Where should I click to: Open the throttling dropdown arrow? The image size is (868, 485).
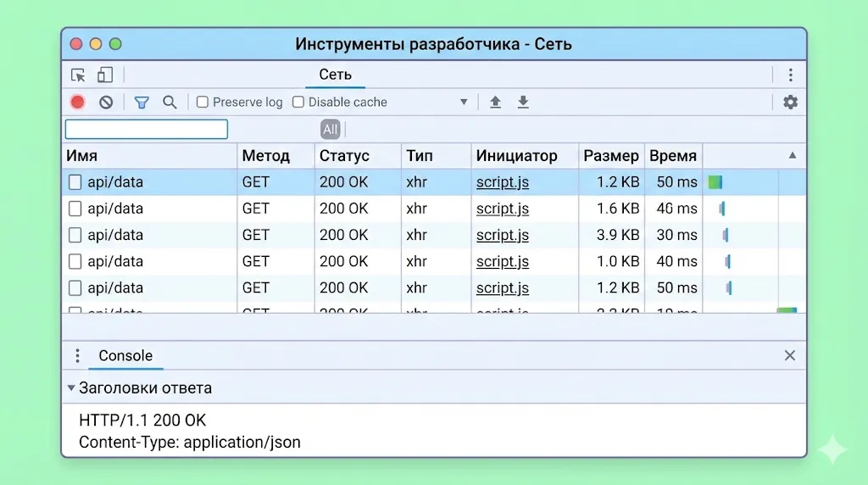point(464,102)
